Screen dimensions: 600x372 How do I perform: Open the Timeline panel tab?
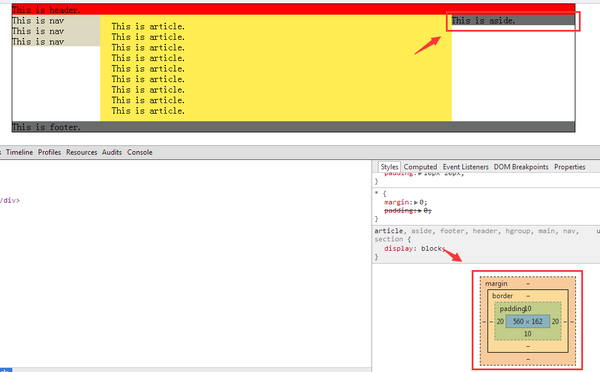[x=19, y=152]
